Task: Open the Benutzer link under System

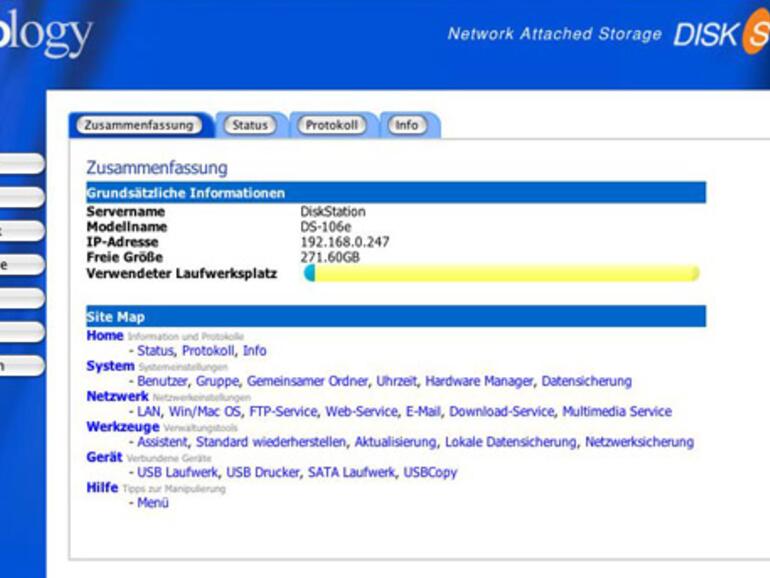Action: (x=162, y=381)
